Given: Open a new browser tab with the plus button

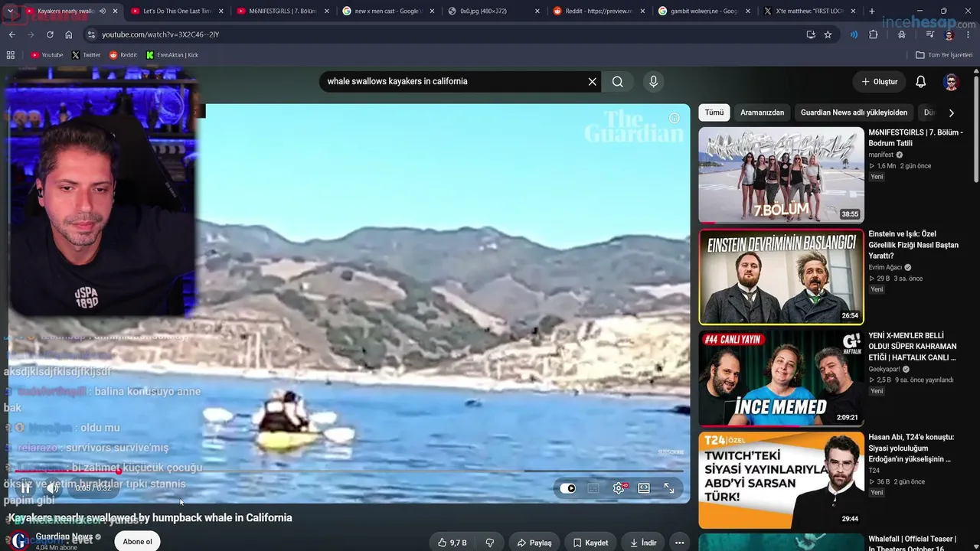Looking at the screenshot, I should (x=871, y=11).
